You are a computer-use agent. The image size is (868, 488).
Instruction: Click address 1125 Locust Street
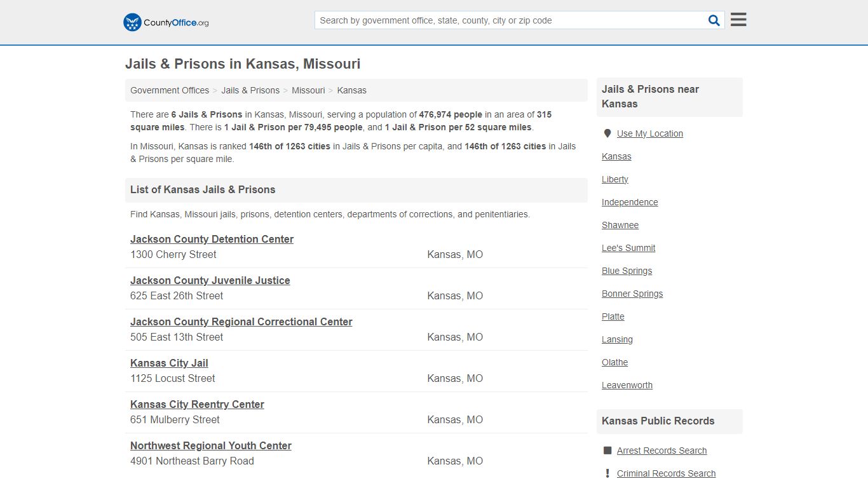coord(173,378)
